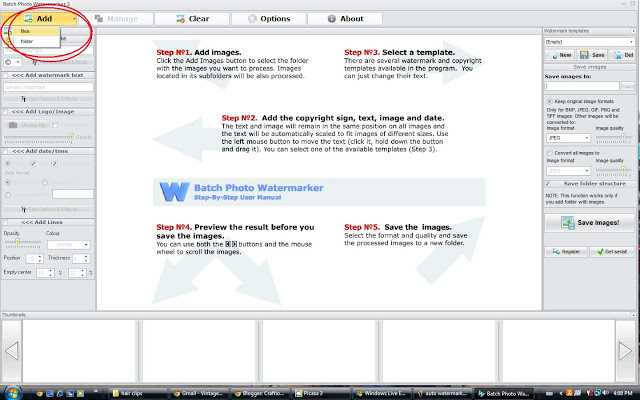This screenshot has height=400, width=640.
Task: Select Convert all images to radio
Action: click(549, 153)
